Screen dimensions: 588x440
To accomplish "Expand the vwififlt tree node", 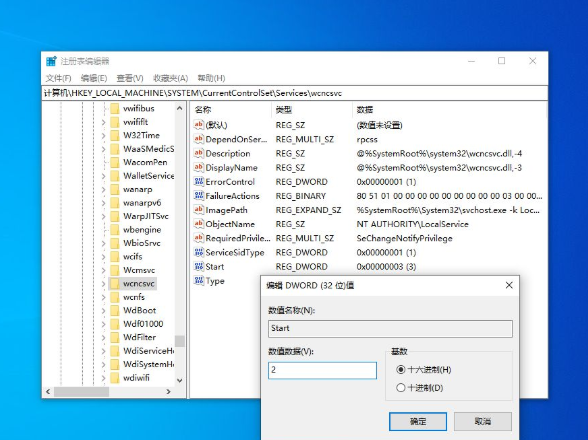I will tap(103, 122).
